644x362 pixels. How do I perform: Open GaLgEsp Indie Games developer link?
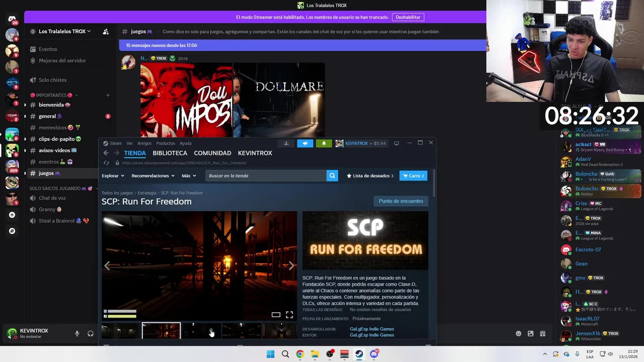(372, 329)
